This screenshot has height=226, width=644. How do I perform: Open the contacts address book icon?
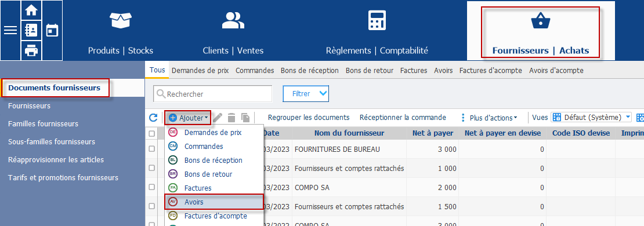point(31,30)
